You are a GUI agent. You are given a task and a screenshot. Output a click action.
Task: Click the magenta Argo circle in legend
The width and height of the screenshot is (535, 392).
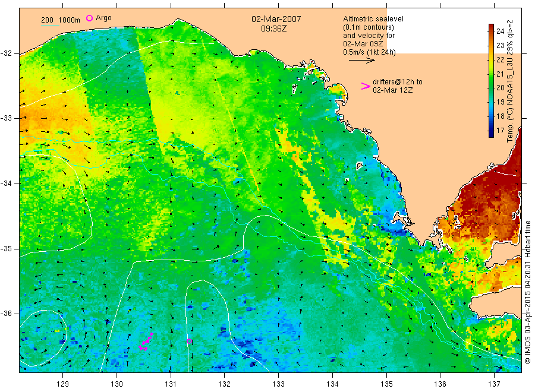point(89,18)
